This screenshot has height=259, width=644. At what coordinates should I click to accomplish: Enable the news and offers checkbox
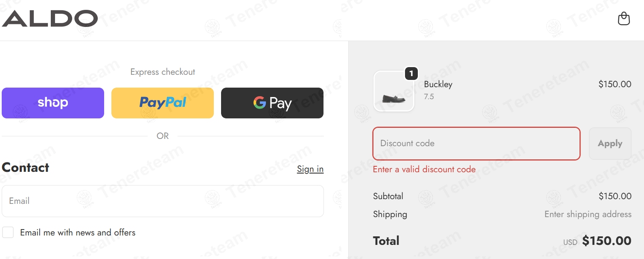click(x=8, y=233)
